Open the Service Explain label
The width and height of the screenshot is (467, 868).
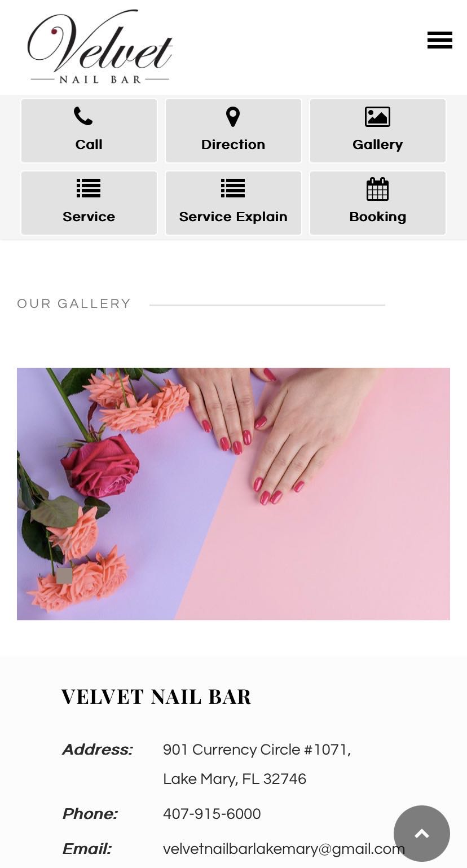(x=233, y=217)
